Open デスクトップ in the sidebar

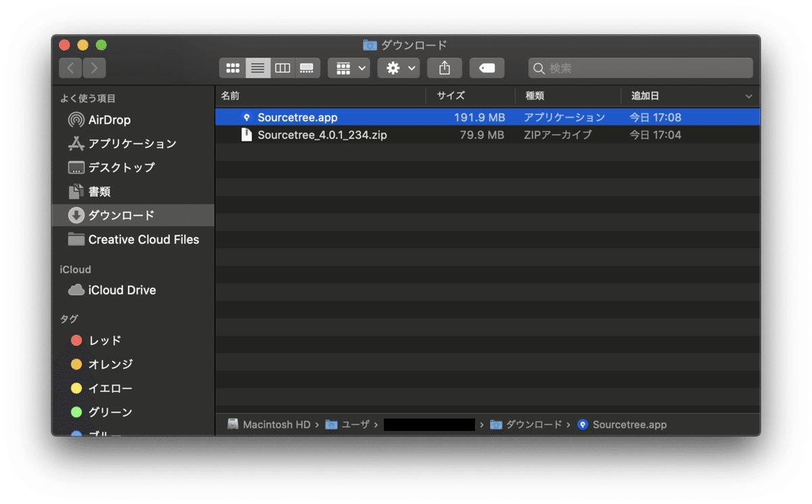point(133,167)
